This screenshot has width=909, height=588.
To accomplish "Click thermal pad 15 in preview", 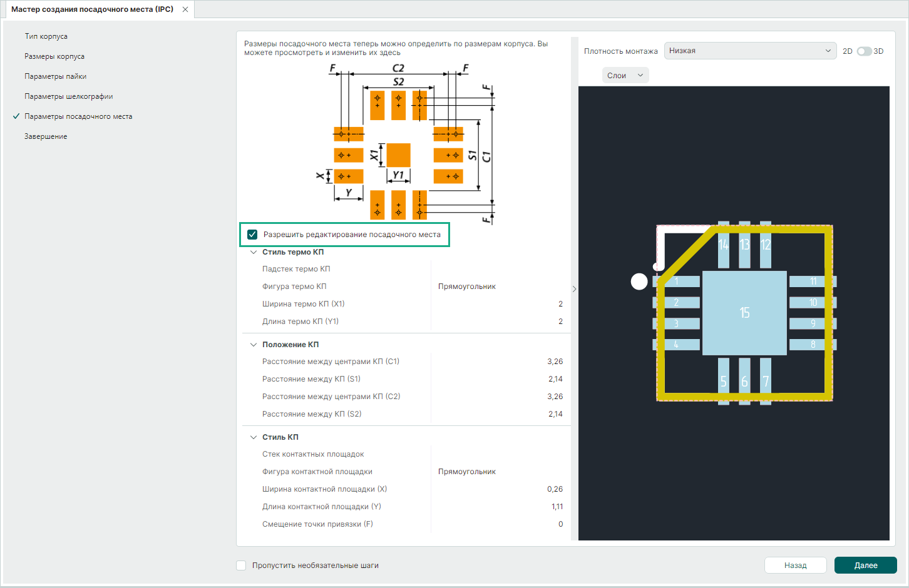I will 744,313.
